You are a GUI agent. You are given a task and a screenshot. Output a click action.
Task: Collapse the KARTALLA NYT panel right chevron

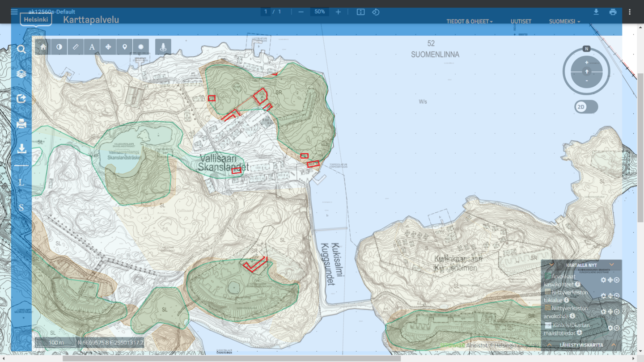click(x=611, y=265)
